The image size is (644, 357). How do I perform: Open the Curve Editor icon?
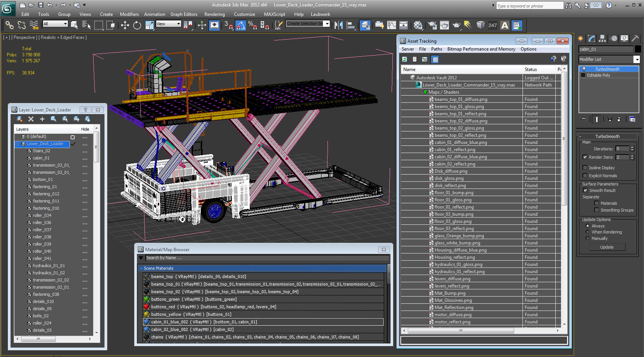[x=392, y=25]
